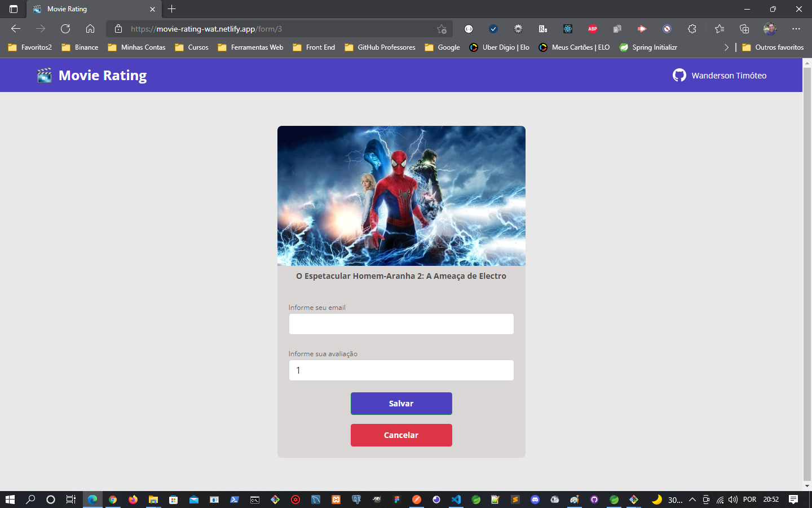
Task: Open the Meus Cartões | ELO bookmark
Action: (x=575, y=47)
